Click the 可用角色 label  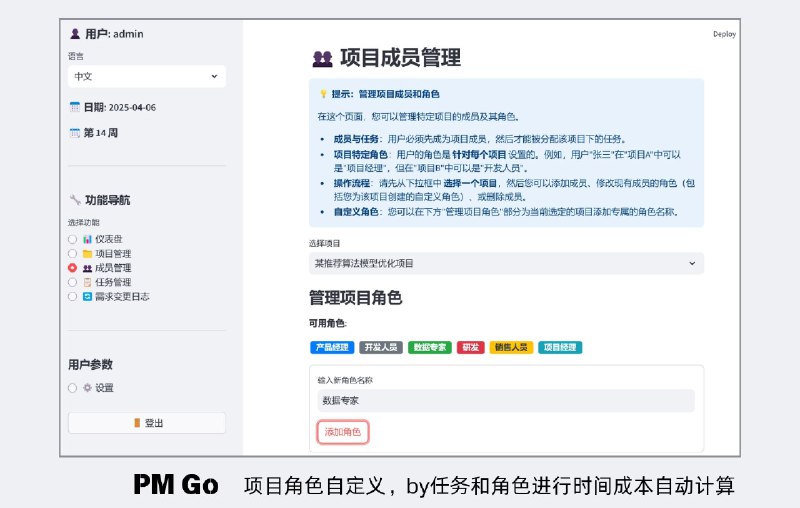point(328,323)
